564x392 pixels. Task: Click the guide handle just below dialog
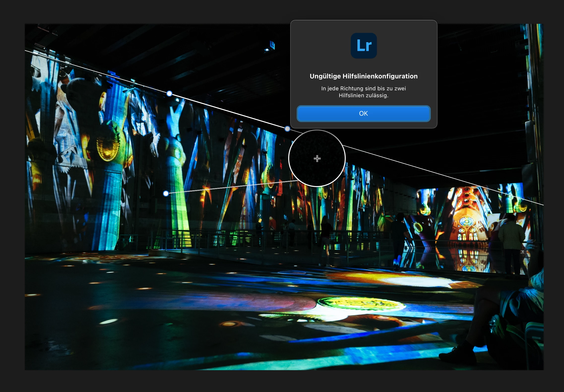287,129
